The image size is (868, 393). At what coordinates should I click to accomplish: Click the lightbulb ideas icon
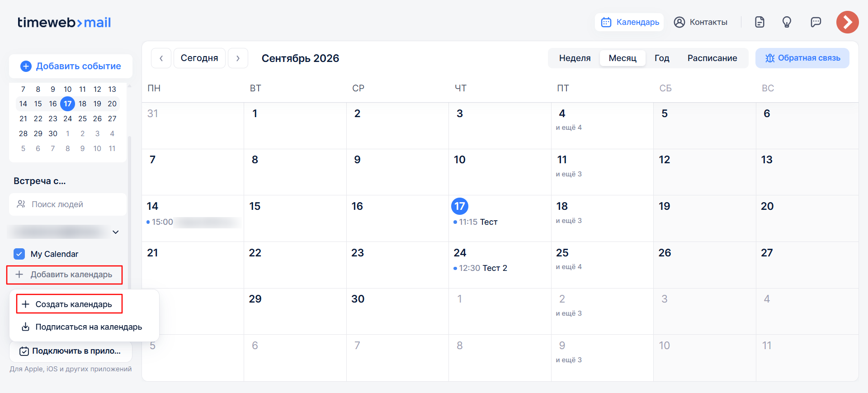[787, 22]
